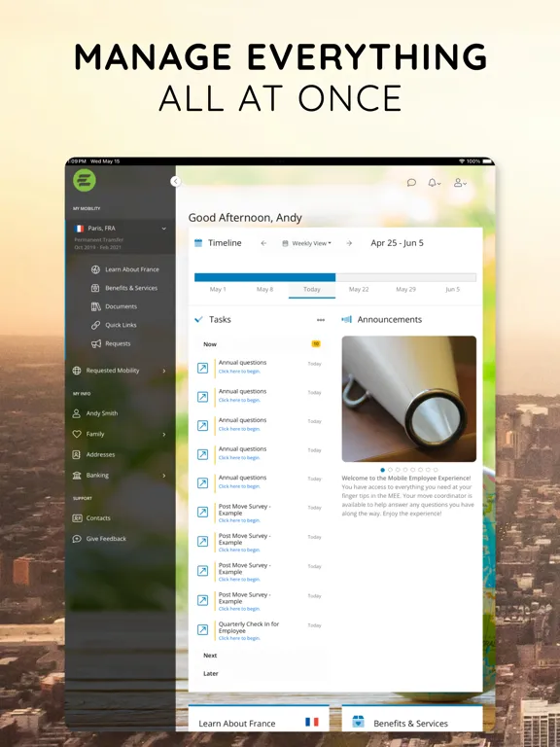This screenshot has height=747, width=560.
Task: Click the yellow 10 tasks badge
Action: (316, 343)
